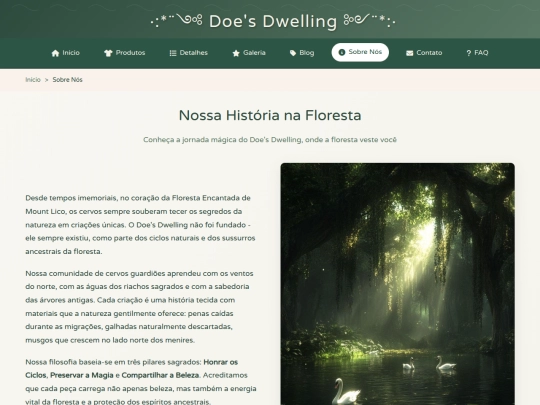Image resolution: width=540 pixels, height=405 pixels.
Task: Click the bold text Compartilhar a Beleza
Action: [160, 375]
